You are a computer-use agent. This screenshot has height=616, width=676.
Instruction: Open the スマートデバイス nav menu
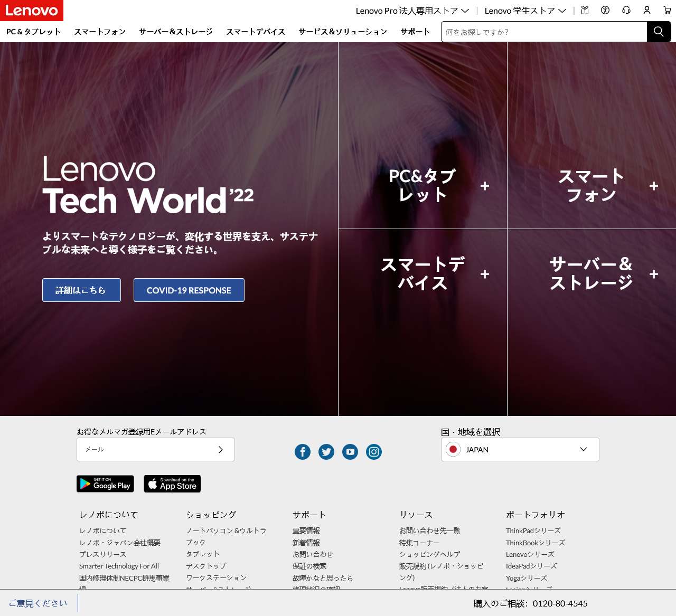(256, 32)
